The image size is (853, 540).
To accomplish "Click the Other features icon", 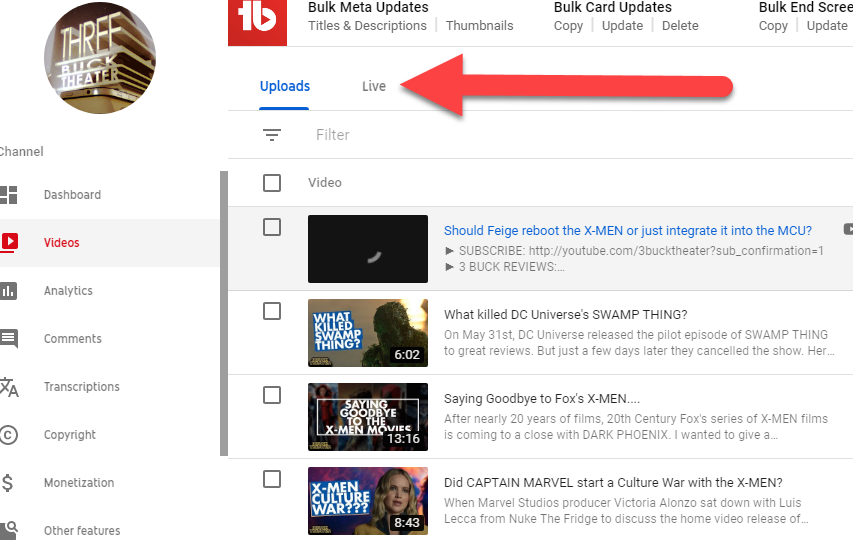I will tap(9, 530).
